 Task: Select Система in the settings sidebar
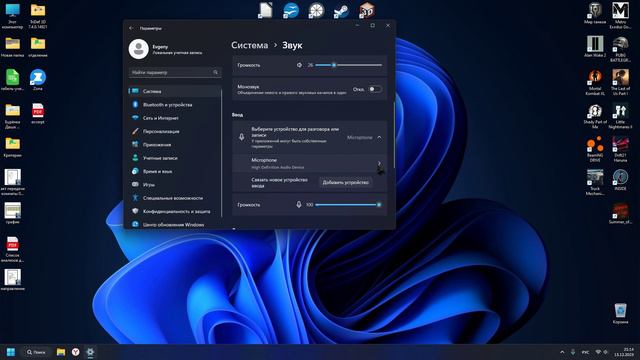[175, 91]
